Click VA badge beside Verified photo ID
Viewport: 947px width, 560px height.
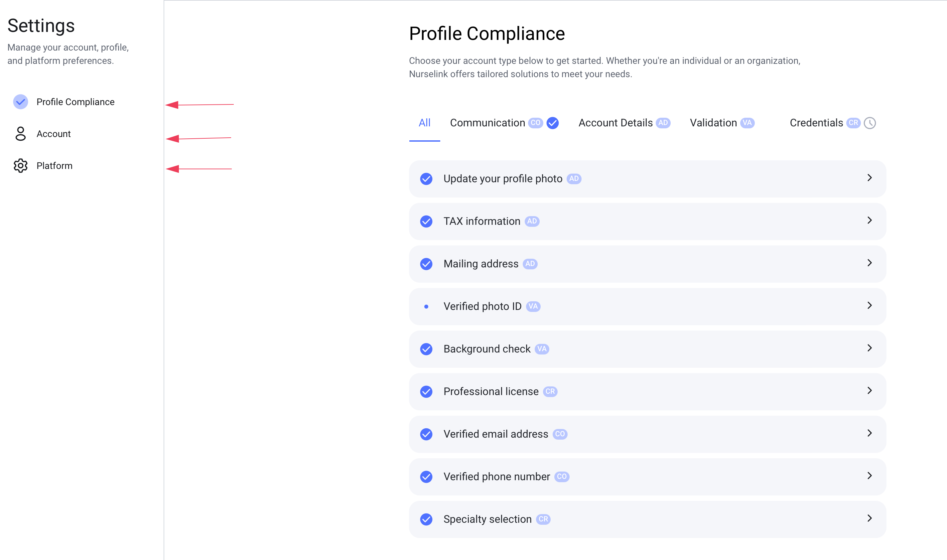pyautogui.click(x=533, y=306)
